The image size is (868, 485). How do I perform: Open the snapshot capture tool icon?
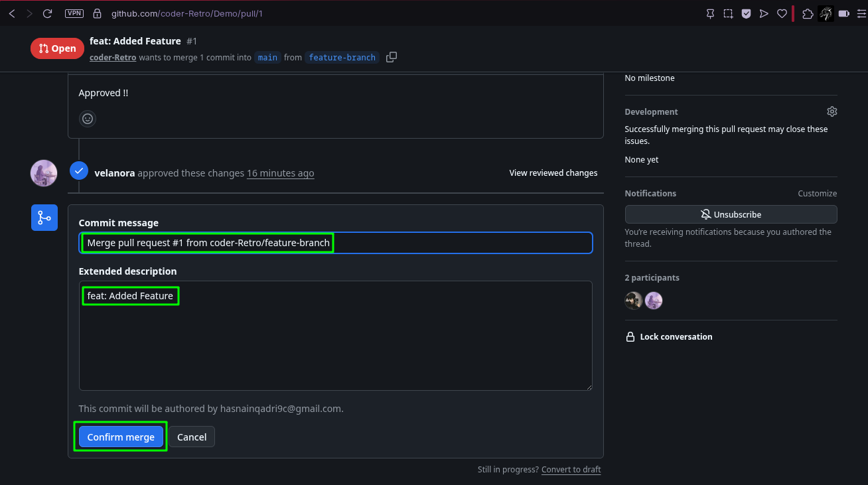click(x=728, y=13)
